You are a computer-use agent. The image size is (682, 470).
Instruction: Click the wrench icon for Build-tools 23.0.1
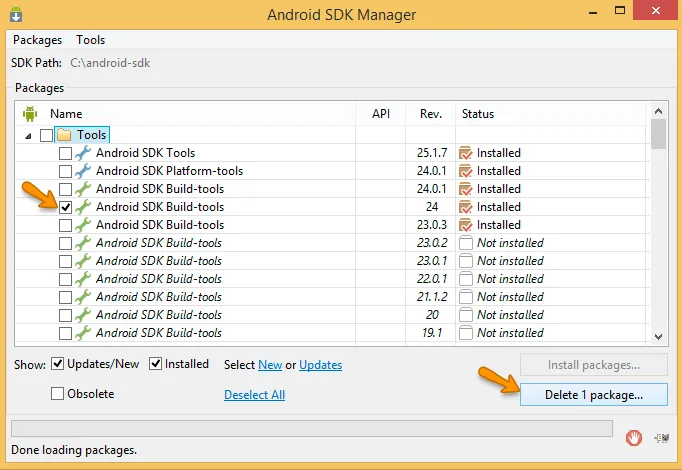click(x=83, y=261)
